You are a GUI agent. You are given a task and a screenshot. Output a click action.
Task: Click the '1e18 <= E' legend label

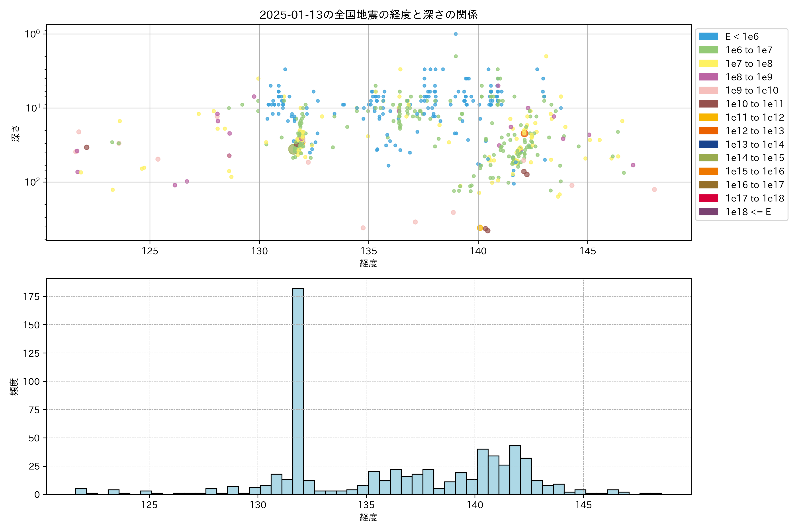coord(748,212)
